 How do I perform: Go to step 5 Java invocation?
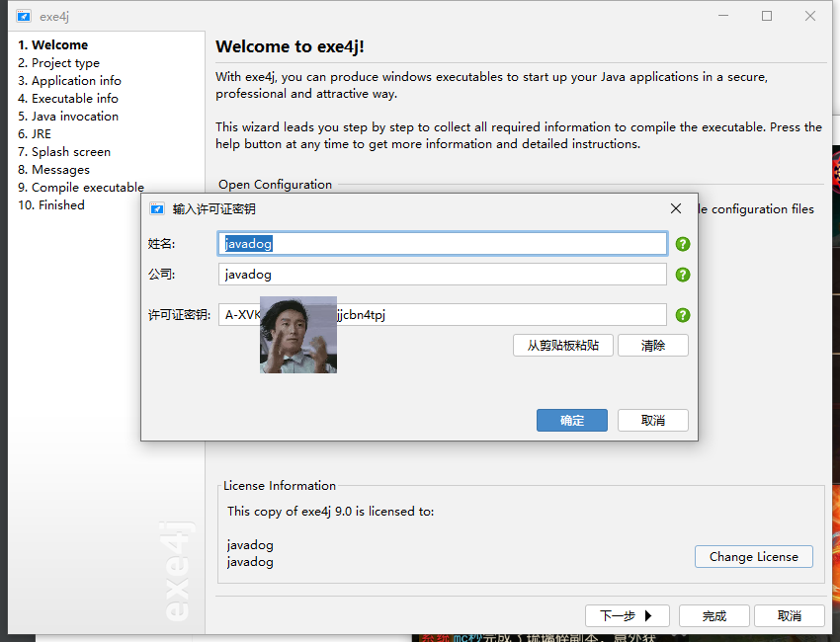click(68, 117)
